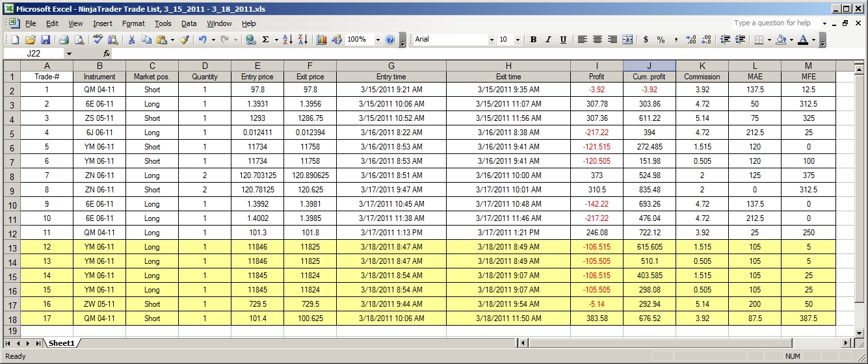
Task: Open the Format menu
Action: click(x=133, y=23)
